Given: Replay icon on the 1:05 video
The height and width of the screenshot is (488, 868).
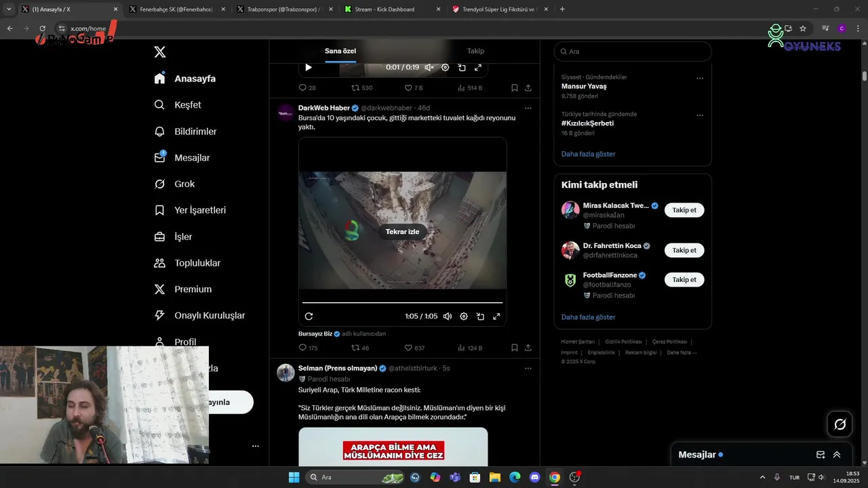Looking at the screenshot, I should (309, 317).
